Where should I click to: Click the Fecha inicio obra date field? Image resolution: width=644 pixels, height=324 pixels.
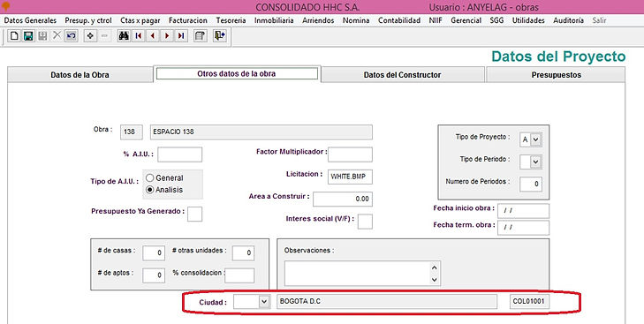coord(523,211)
